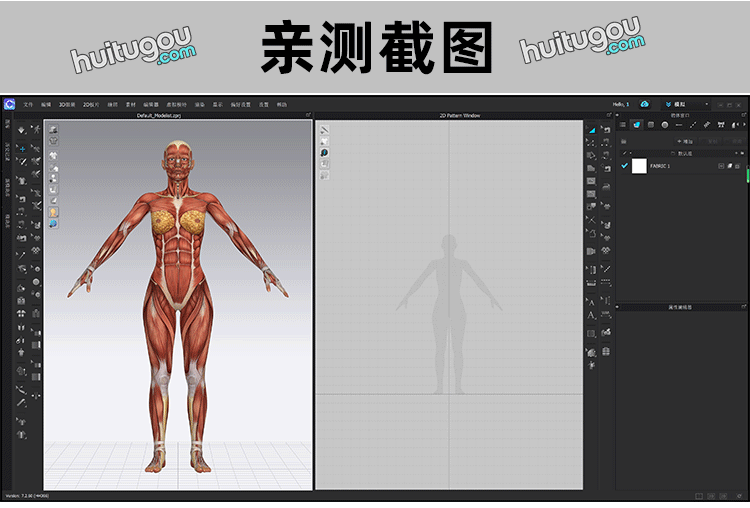
Task: Open the 文件 (File) menu
Action: pos(28,104)
